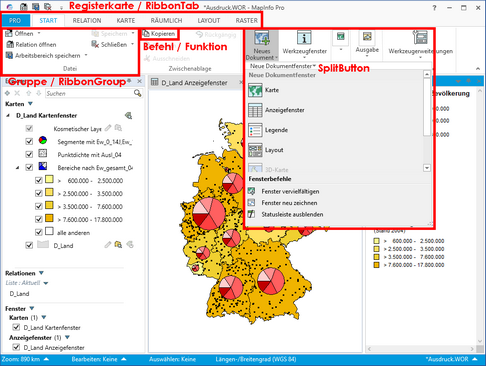Select Karte in the Neue Dokumentfenster list

coord(272,90)
